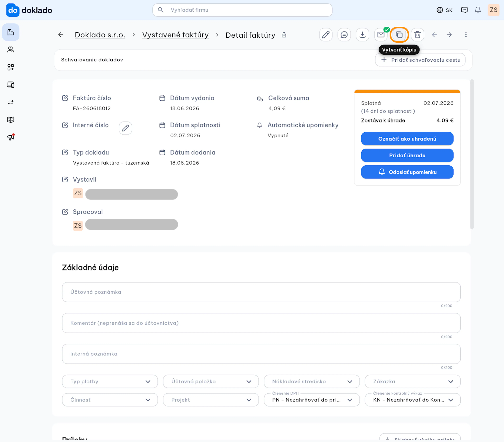504x442 pixels.
Task: Click the Typ dokladu edit icon
Action: point(65,152)
